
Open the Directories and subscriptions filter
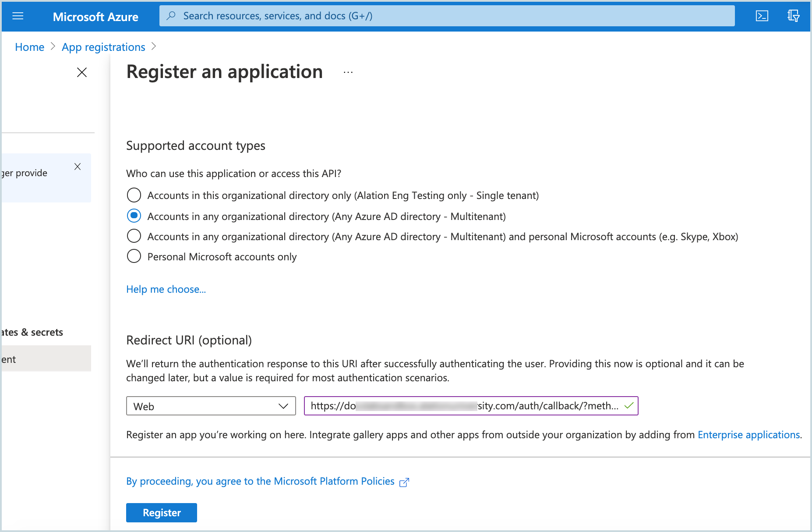pos(793,16)
